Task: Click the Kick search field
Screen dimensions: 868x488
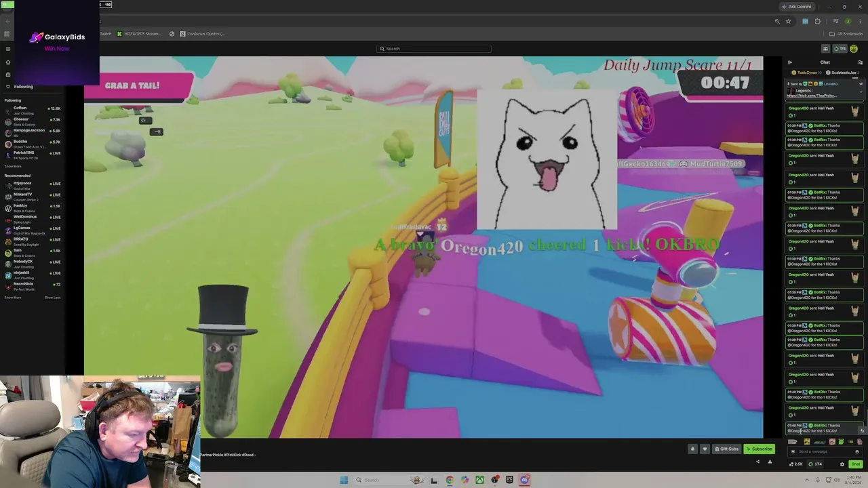Action: [x=434, y=49]
